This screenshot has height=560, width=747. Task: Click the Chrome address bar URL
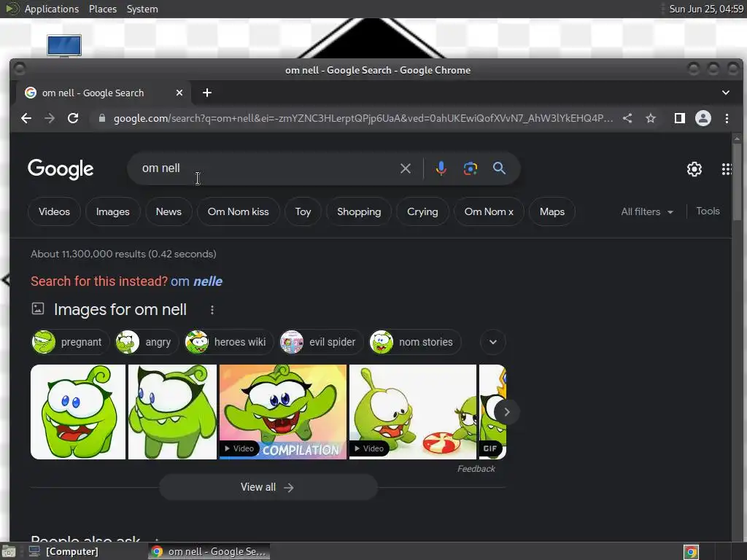click(x=363, y=118)
